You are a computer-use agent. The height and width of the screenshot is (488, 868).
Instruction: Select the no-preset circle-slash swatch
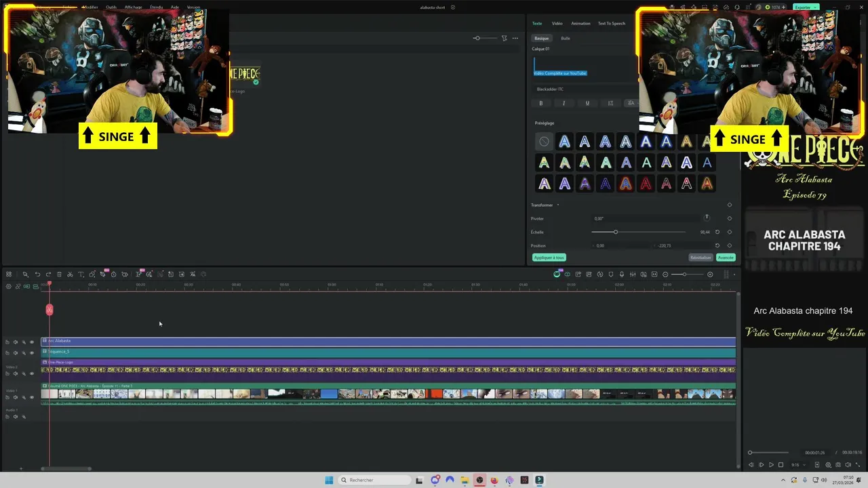(544, 142)
